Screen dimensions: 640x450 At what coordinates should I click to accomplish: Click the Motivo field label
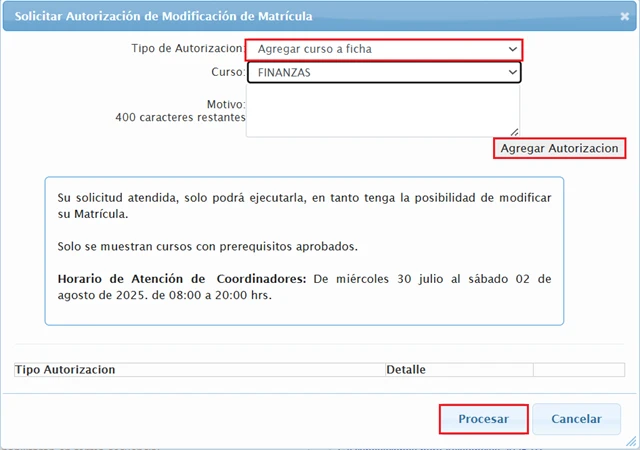pyautogui.click(x=225, y=104)
